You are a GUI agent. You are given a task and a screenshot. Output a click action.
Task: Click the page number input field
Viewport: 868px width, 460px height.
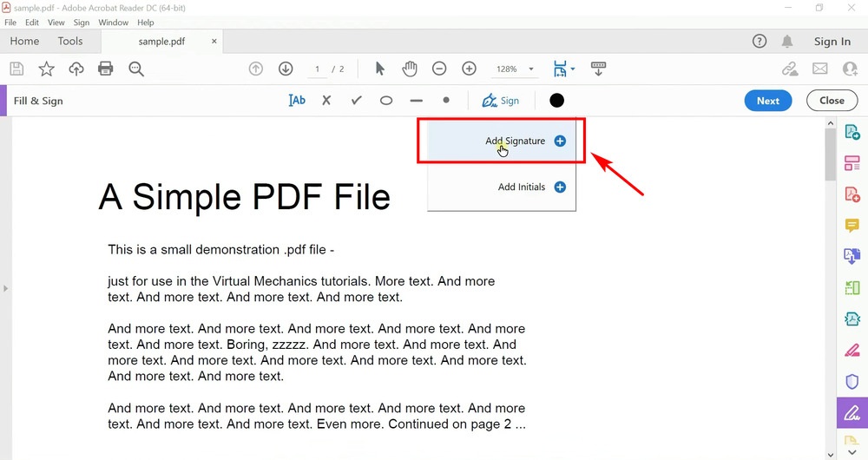318,69
